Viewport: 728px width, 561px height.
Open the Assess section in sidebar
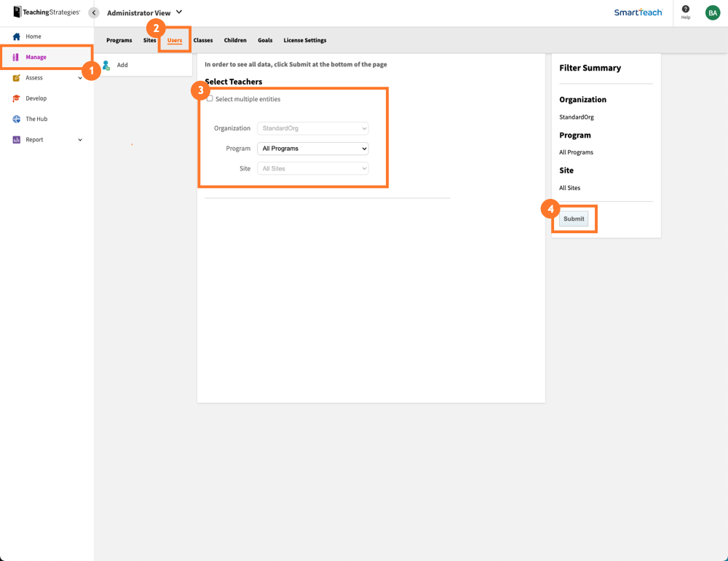pos(32,76)
